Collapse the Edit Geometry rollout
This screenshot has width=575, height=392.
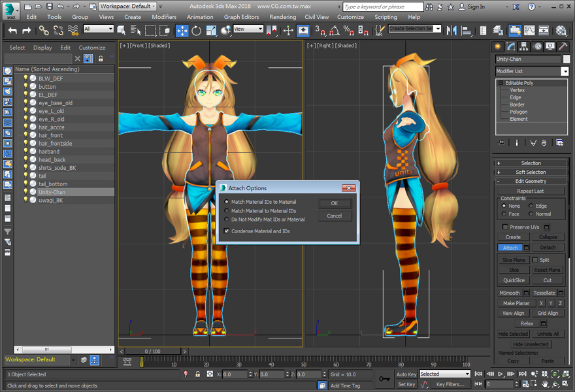(531, 181)
